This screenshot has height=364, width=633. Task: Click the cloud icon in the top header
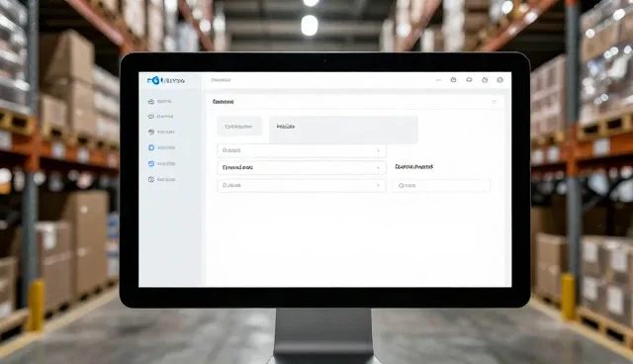coord(469,80)
